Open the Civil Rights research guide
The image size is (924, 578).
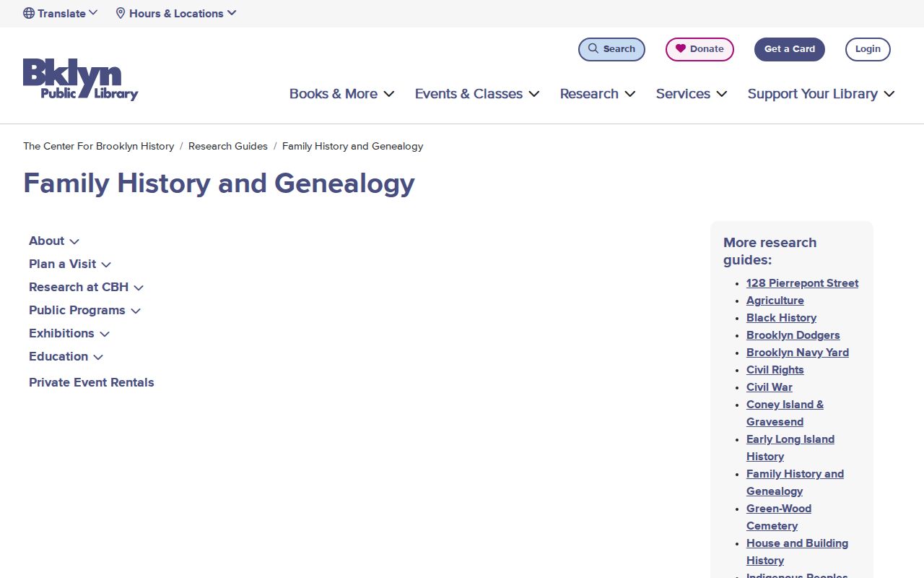coord(775,370)
